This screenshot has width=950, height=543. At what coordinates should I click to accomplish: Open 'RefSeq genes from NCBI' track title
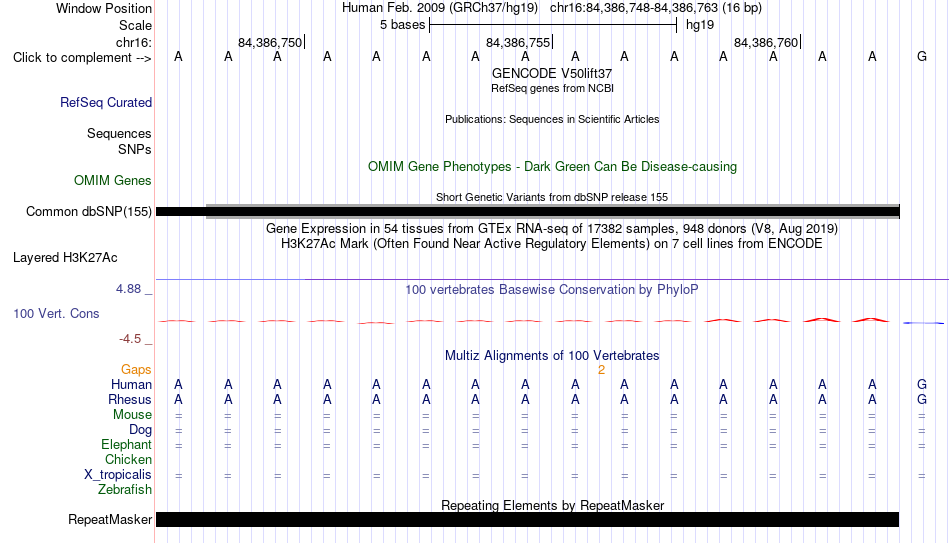552,88
